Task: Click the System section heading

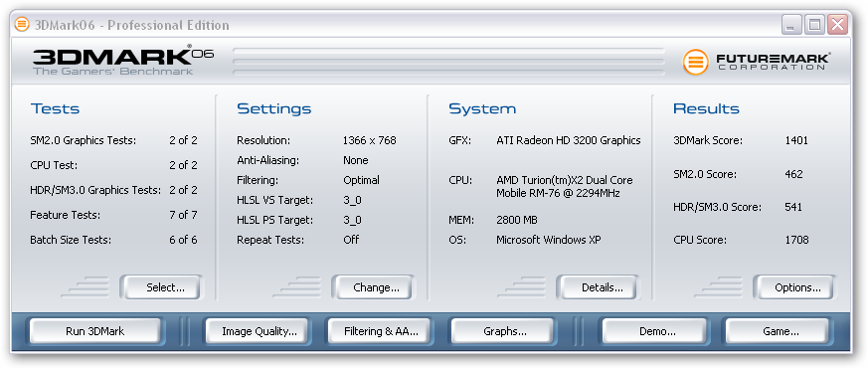Action: pyautogui.click(x=482, y=108)
